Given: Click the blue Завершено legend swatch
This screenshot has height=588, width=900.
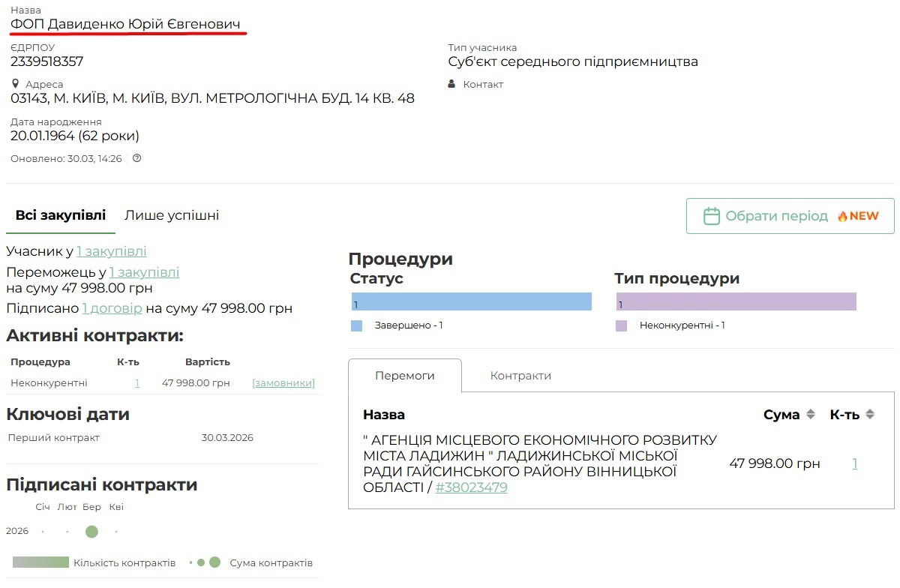Looking at the screenshot, I should coord(357,325).
